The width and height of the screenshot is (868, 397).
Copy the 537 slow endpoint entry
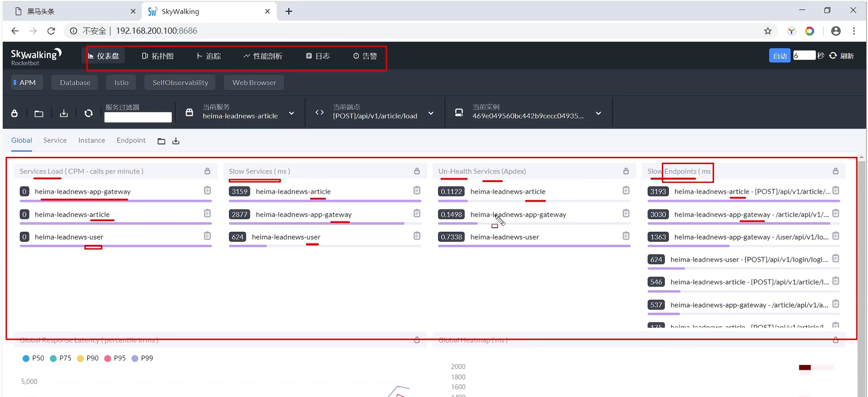click(836, 304)
